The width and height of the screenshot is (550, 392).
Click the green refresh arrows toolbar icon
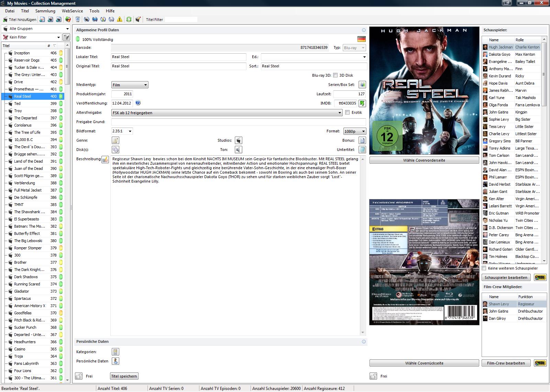129,20
